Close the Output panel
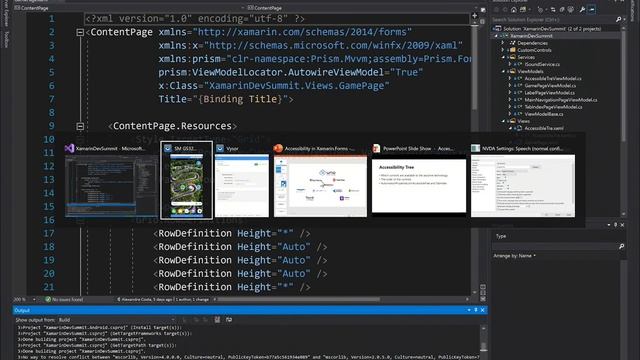The height and width of the screenshot is (360, 640). (x=482, y=310)
